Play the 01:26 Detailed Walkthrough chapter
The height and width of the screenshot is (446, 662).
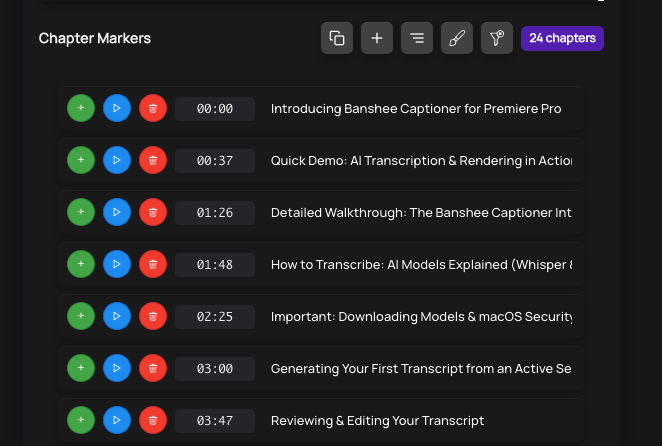click(117, 212)
